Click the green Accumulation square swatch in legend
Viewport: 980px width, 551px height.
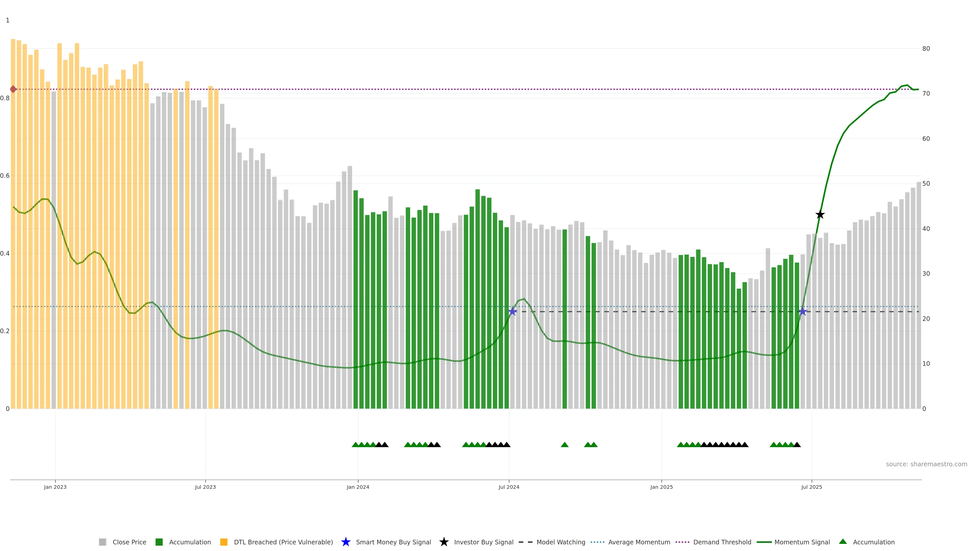coord(159,542)
